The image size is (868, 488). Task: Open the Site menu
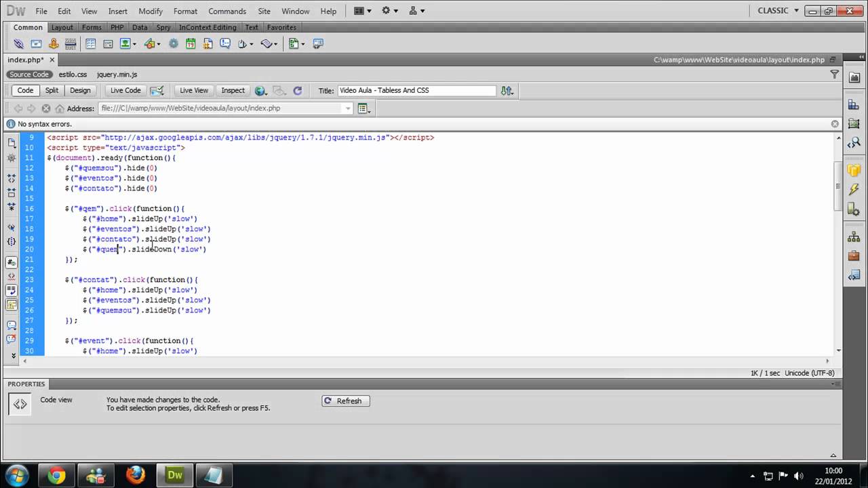tap(264, 11)
